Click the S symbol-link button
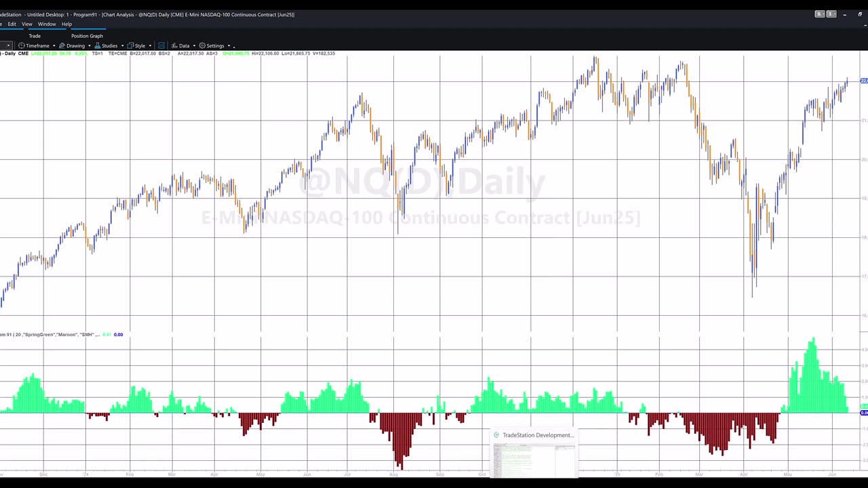 pos(819,14)
